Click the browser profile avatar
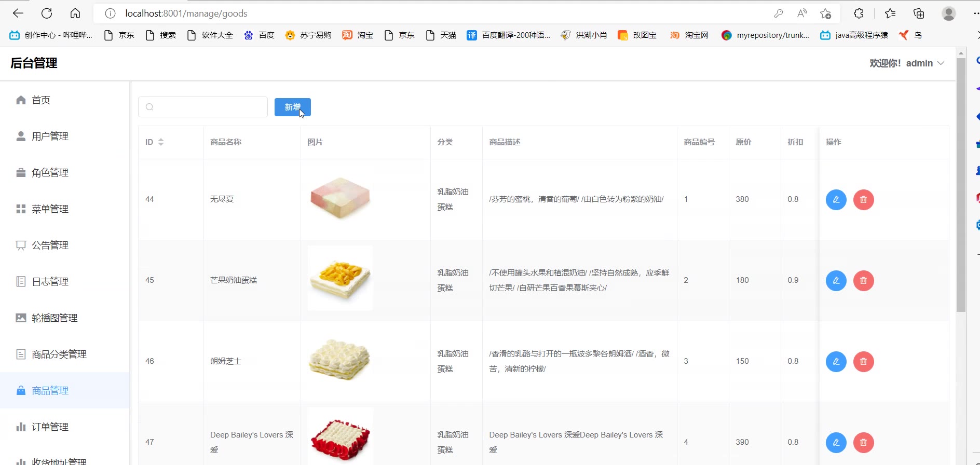Viewport: 980px width, 465px height. tap(949, 13)
